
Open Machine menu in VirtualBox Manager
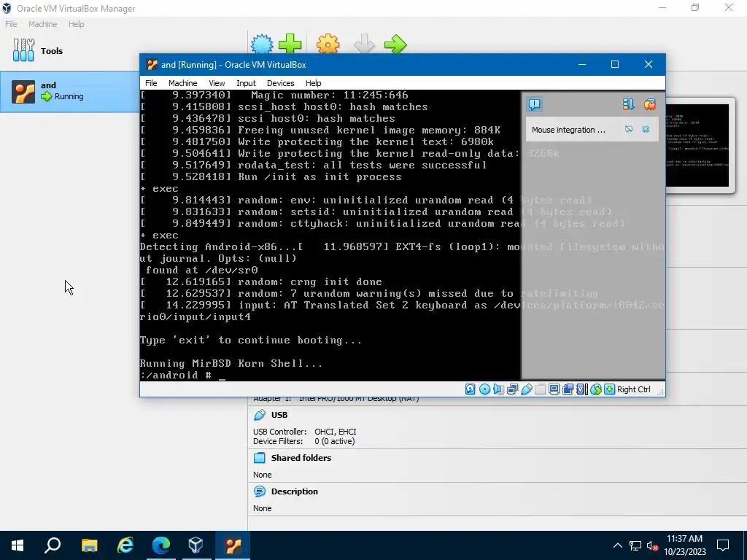42,24
